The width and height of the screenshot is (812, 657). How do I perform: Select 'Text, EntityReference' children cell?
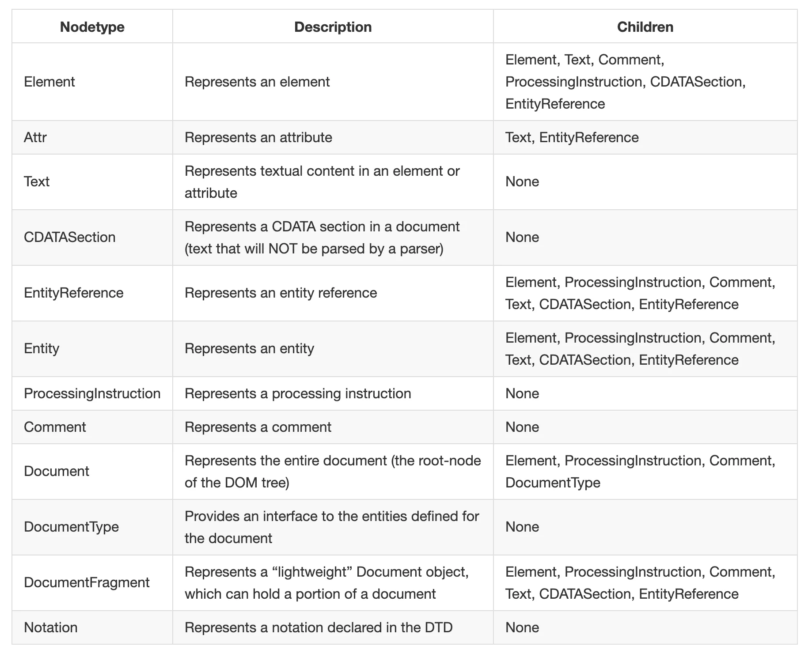(x=572, y=137)
